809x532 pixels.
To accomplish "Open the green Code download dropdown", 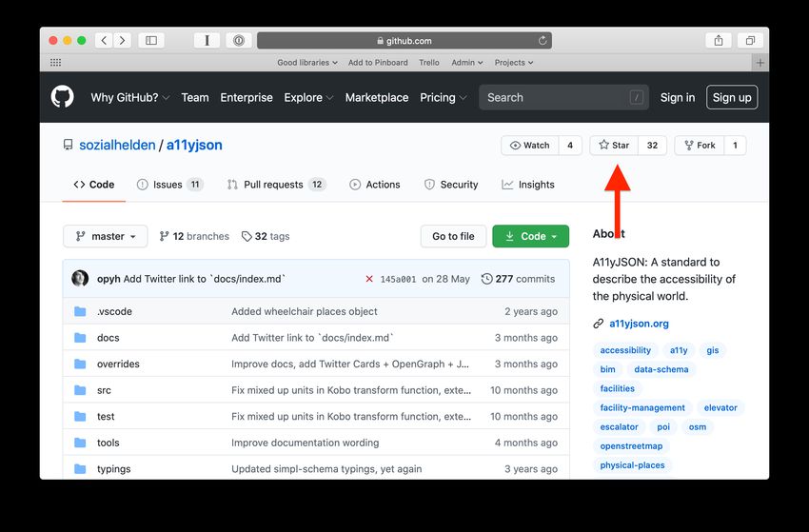I will (x=530, y=236).
